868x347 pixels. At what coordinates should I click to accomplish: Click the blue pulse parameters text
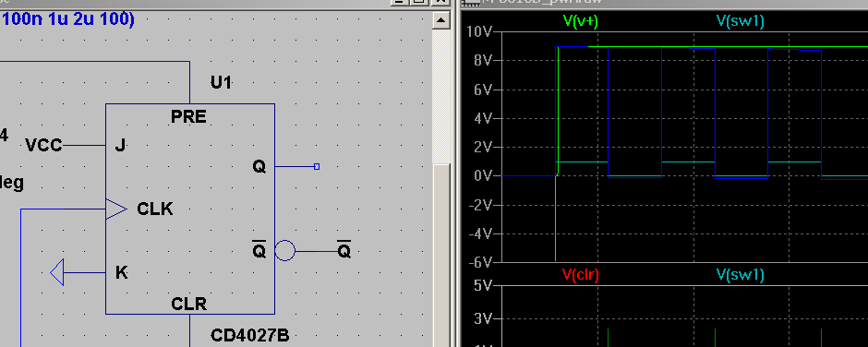click(67, 19)
